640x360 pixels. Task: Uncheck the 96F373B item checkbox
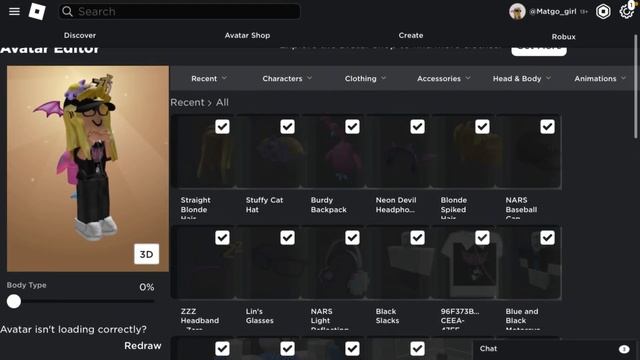482,238
